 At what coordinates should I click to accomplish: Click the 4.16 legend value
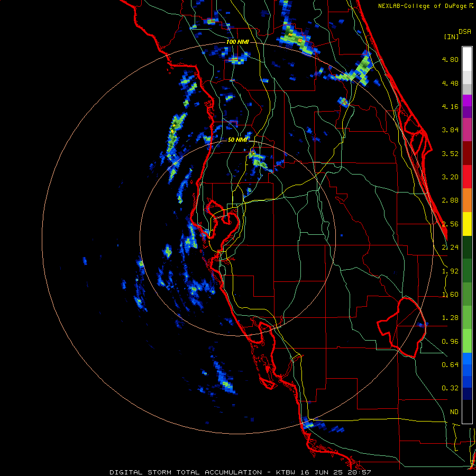pyautogui.click(x=450, y=106)
